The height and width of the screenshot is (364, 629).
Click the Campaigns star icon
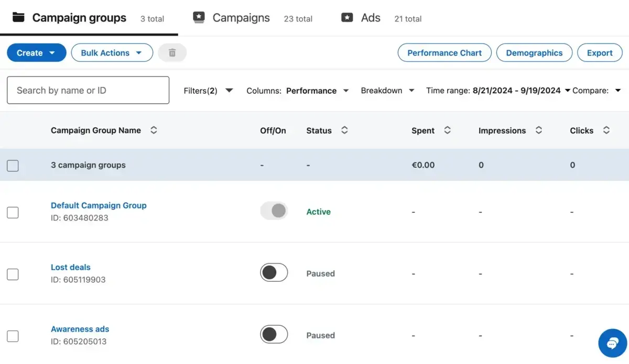click(x=199, y=17)
